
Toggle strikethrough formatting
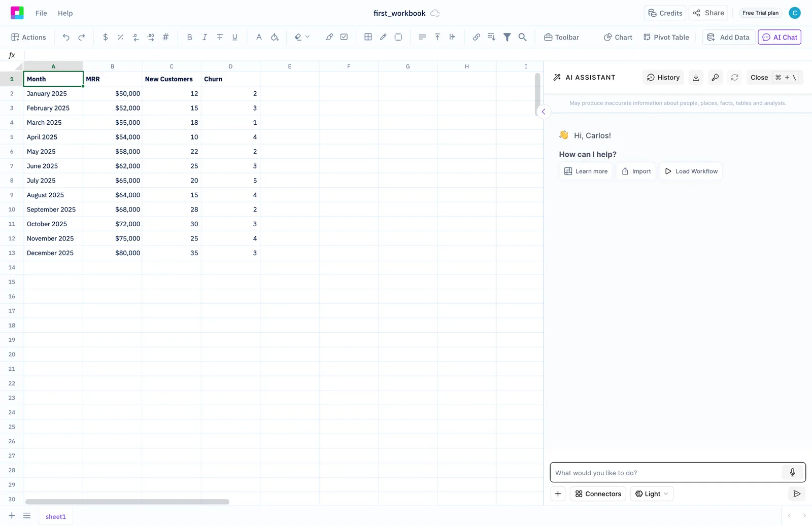[220, 37]
